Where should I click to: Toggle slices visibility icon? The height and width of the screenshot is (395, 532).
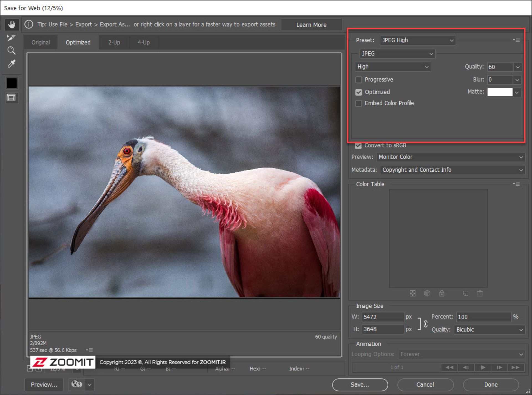coord(11,97)
